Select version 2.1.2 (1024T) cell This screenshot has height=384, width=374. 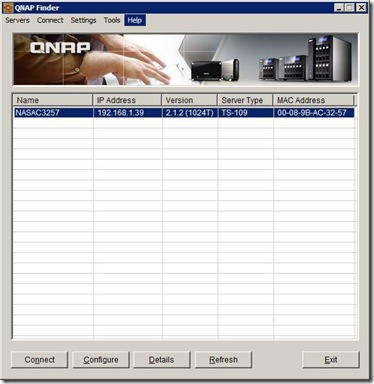tap(190, 112)
